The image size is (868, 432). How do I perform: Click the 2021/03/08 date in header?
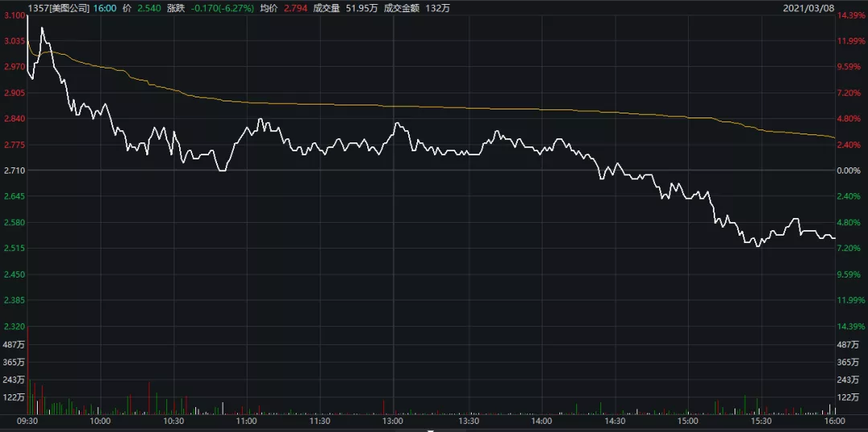point(809,7)
